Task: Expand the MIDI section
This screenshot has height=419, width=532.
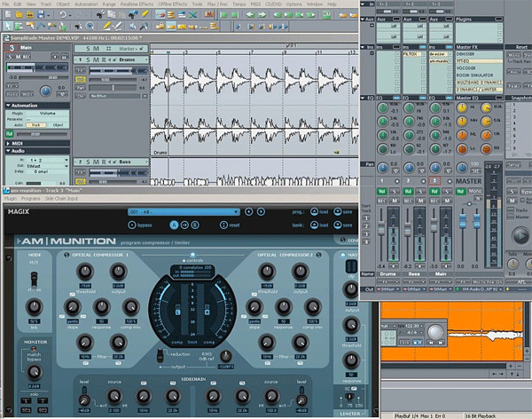Action: (8, 144)
